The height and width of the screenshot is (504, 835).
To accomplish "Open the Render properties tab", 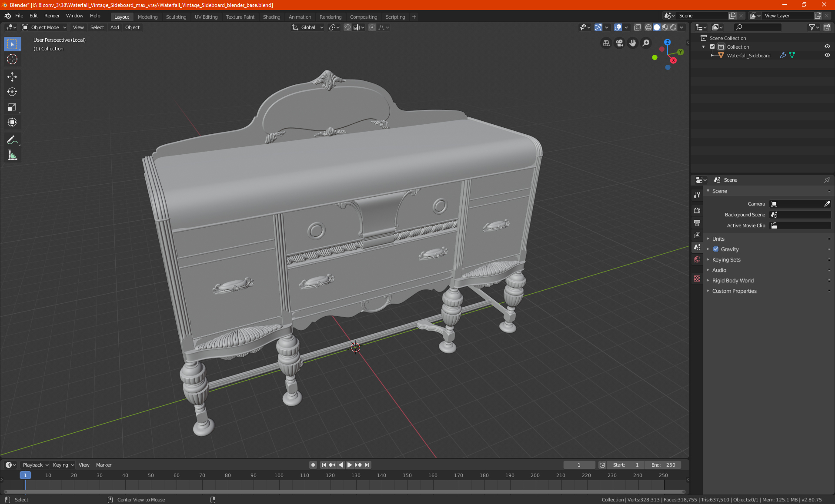I will coord(697,210).
